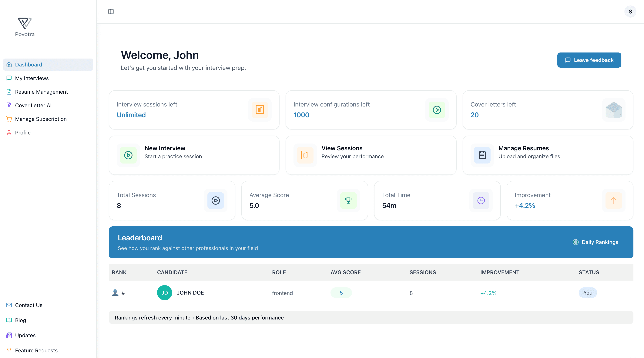Click the Unlimited sessions value

coord(131,115)
